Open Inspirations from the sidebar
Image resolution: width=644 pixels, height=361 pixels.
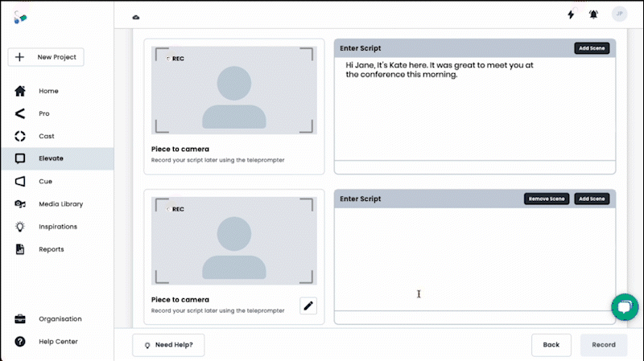pyautogui.click(x=58, y=226)
